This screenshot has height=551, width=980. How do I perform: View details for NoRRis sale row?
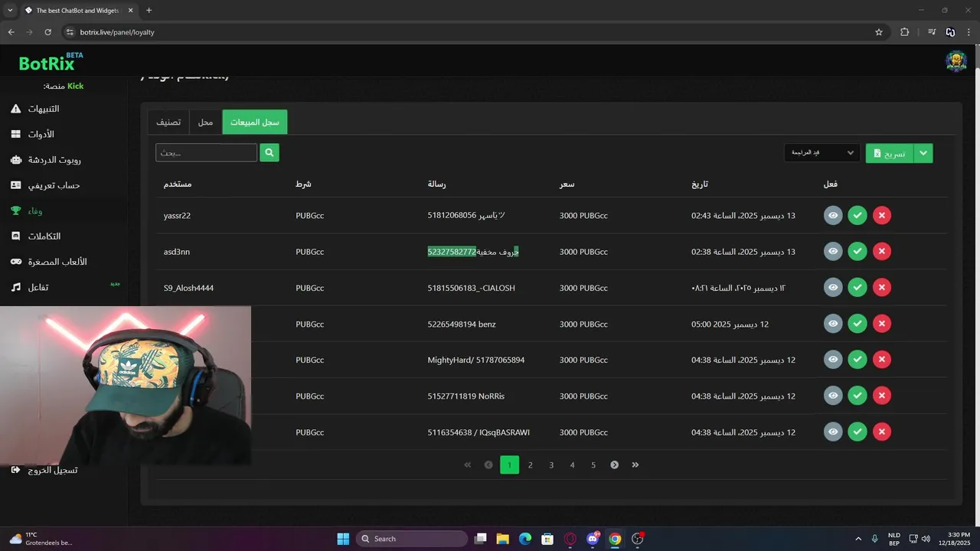click(x=833, y=396)
